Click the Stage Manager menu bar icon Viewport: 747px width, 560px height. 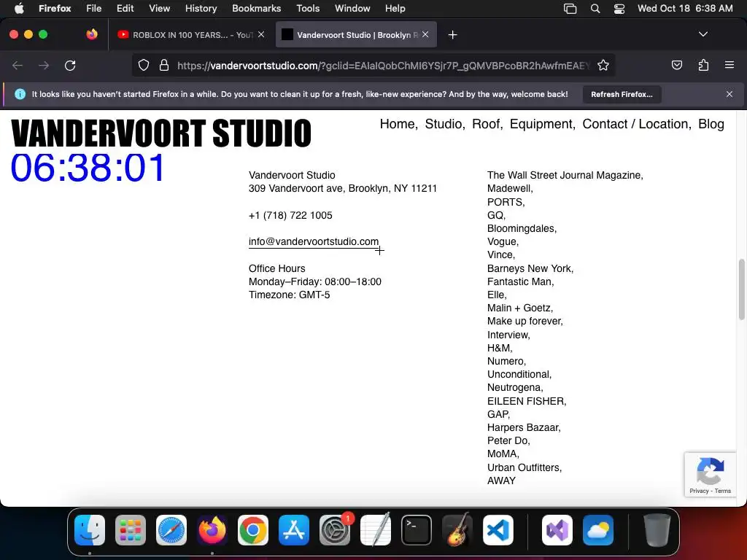(x=570, y=8)
